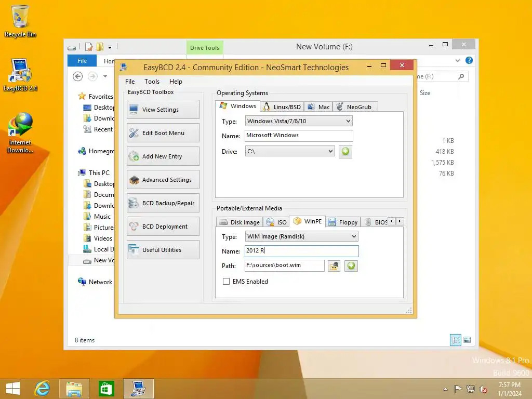This screenshot has height=399, width=532.
Task: Click the tab strip right arrow
Action: 400,221
